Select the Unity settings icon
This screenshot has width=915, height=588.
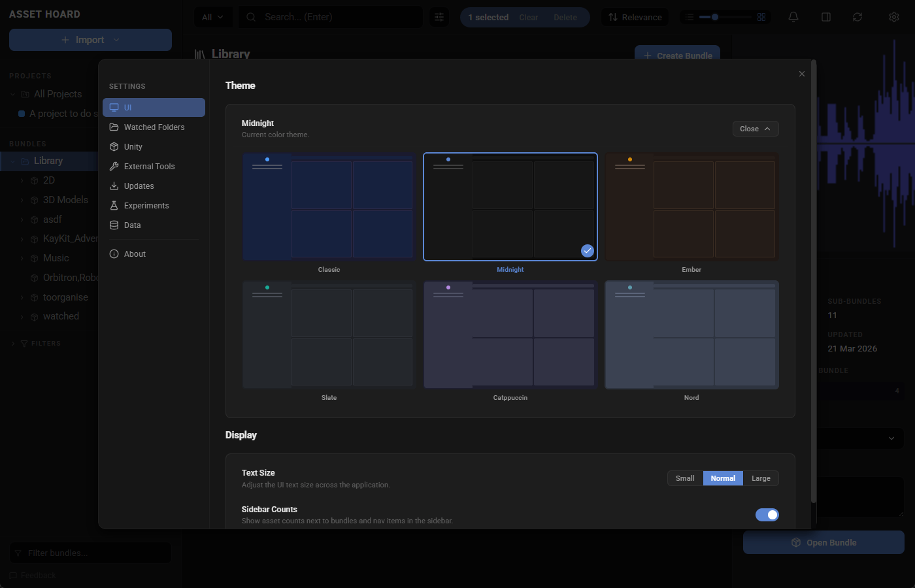click(114, 146)
